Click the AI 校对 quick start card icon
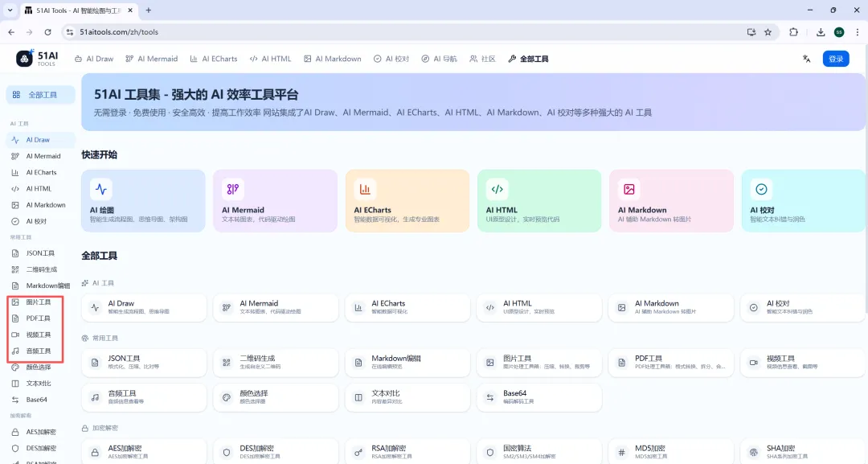Screen dimensions: 868x464 pyautogui.click(x=761, y=189)
